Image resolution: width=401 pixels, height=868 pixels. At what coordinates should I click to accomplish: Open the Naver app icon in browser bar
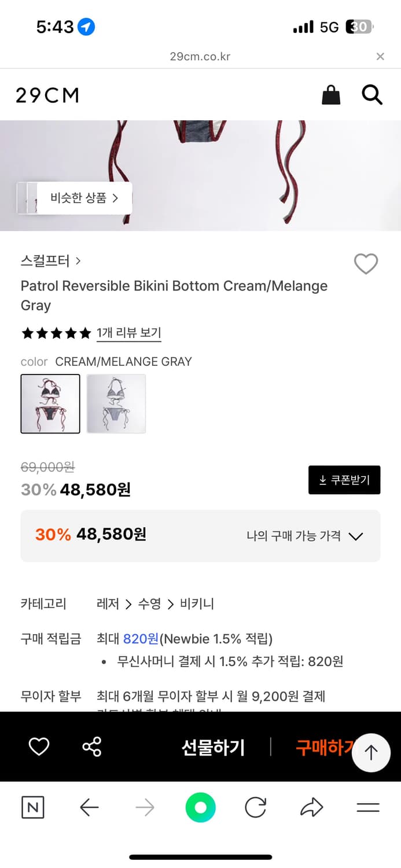coord(32,807)
